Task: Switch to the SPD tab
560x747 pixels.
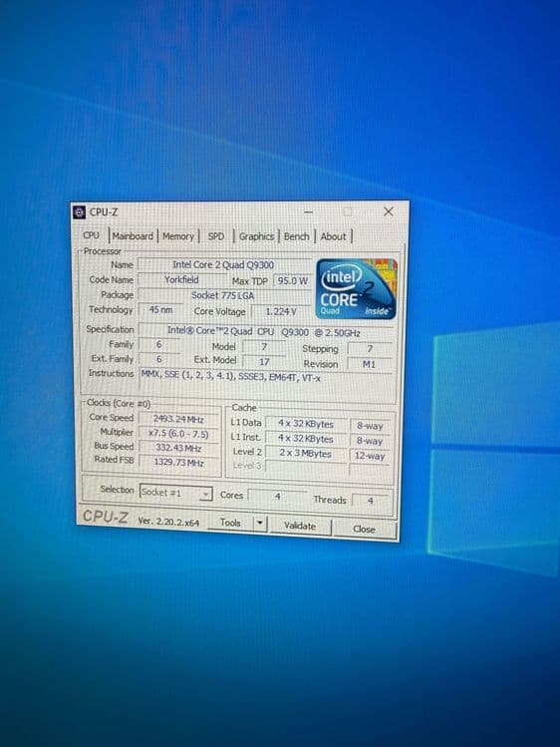Action: (215, 236)
